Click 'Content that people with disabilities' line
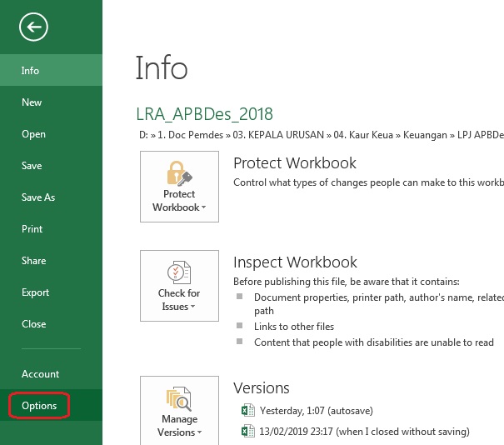Image resolution: width=504 pixels, height=445 pixels. click(374, 342)
